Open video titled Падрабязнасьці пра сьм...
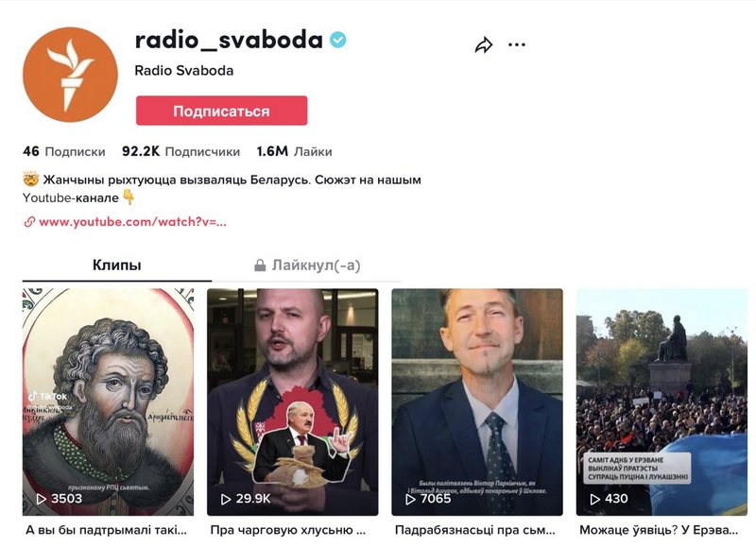This screenshot has height=547, width=756. 475,530
